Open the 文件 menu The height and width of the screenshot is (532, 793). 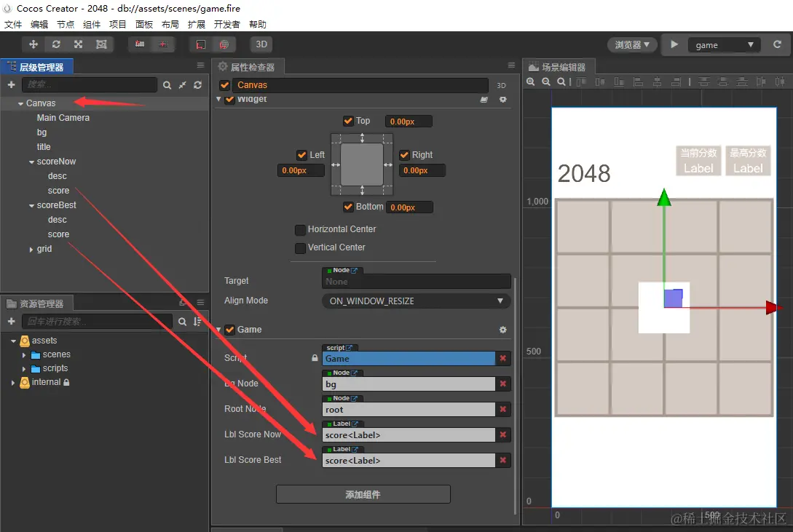tap(13, 24)
